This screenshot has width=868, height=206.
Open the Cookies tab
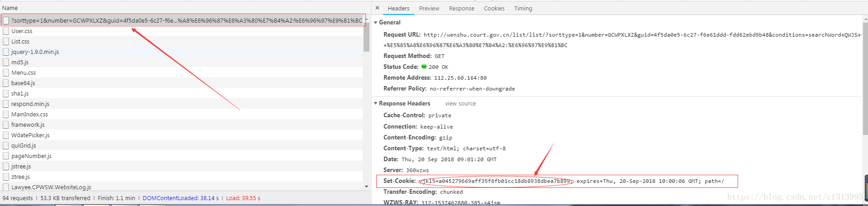pos(494,8)
